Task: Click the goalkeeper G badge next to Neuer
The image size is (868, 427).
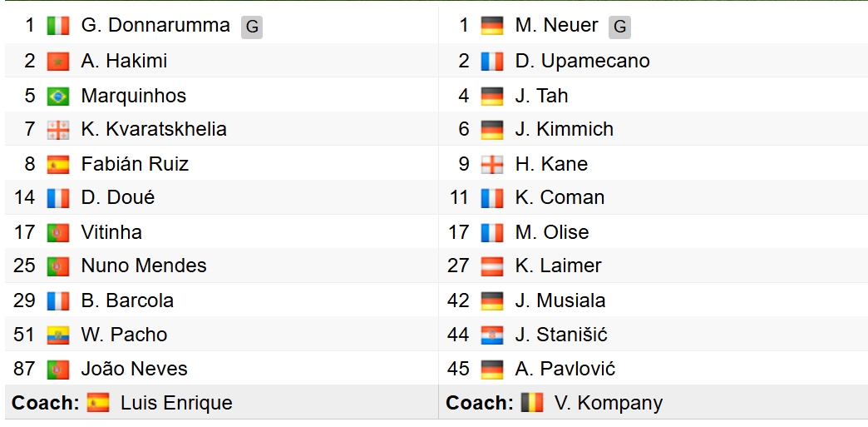Action: pos(619,27)
